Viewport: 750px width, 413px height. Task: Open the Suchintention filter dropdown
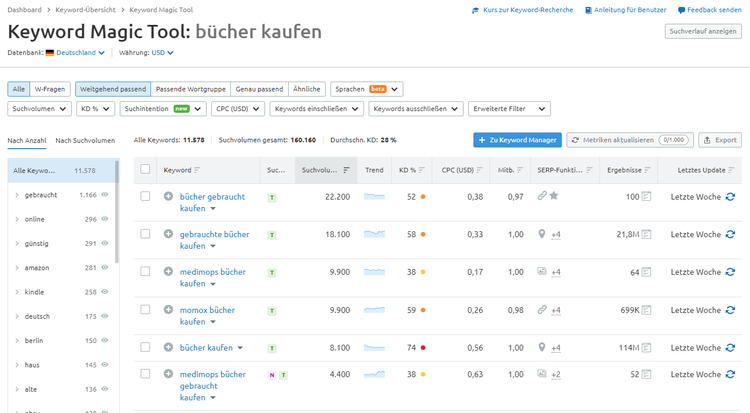pyautogui.click(x=163, y=109)
